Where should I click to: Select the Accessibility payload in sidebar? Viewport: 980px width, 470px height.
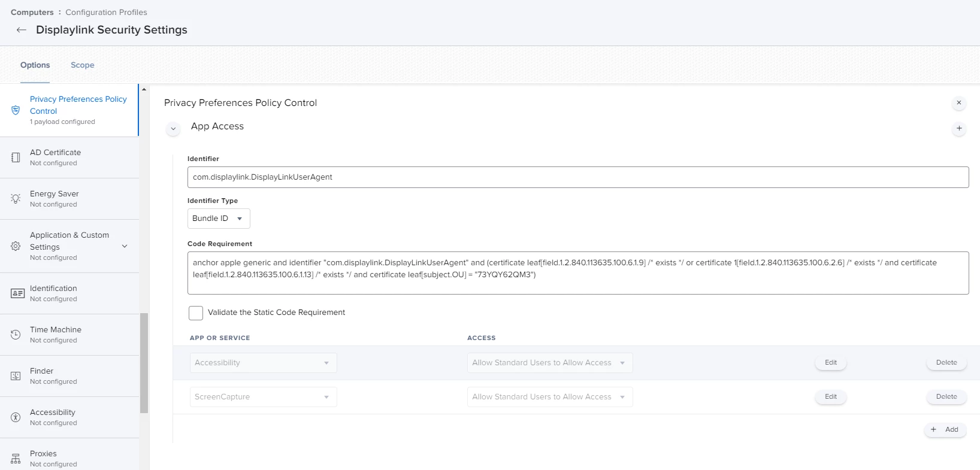pos(69,417)
